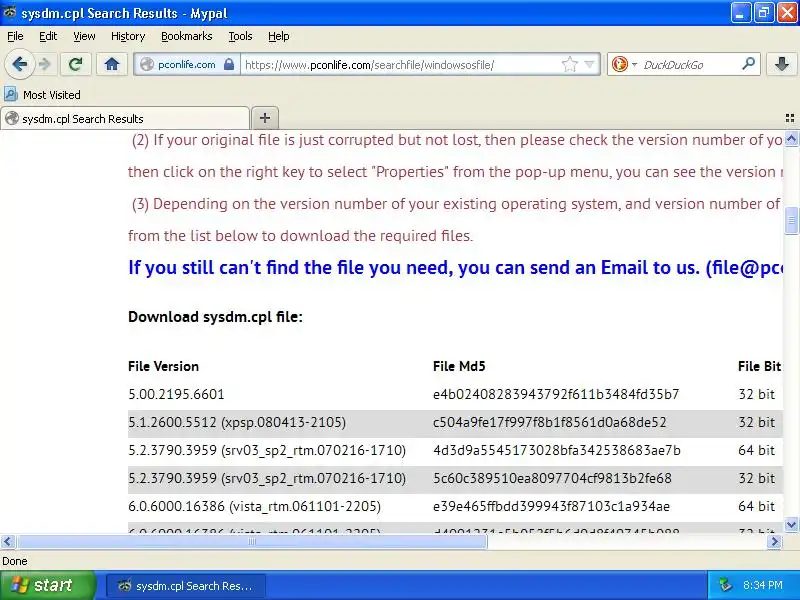Click MD5 e4b02408283943792f611b3484fd35b7

point(556,394)
